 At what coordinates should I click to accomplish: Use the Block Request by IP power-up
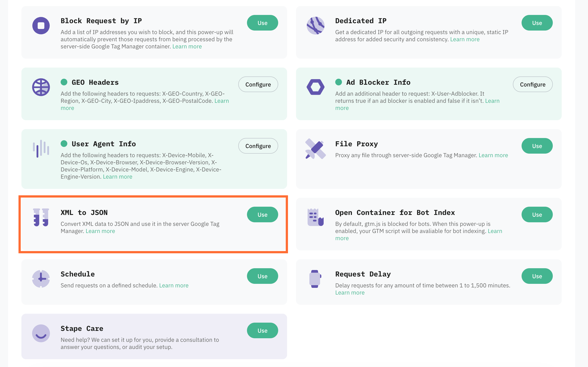[x=263, y=23]
